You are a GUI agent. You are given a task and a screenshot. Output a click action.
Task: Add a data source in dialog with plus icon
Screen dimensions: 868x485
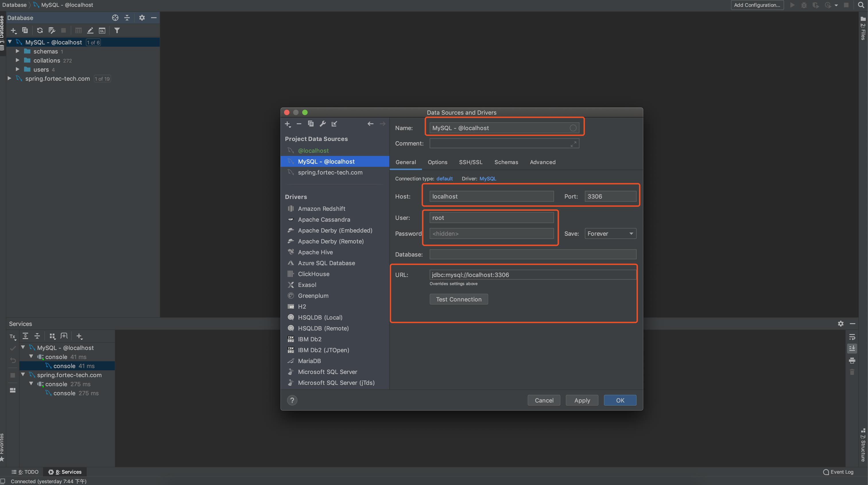(288, 124)
